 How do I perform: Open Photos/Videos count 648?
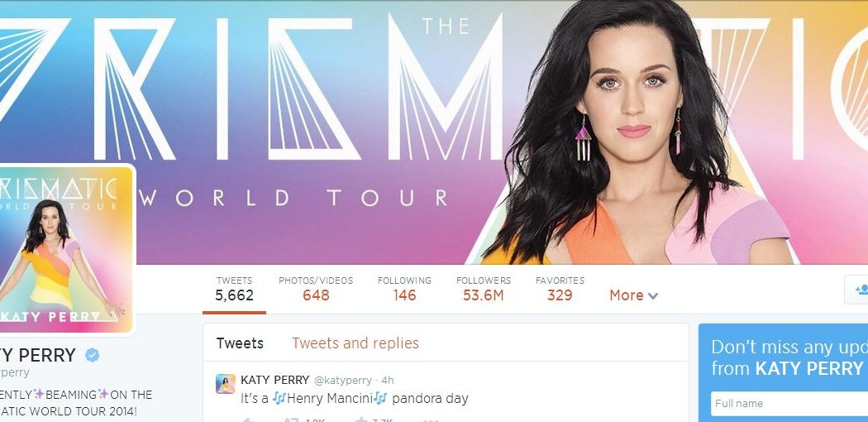pyautogui.click(x=316, y=289)
